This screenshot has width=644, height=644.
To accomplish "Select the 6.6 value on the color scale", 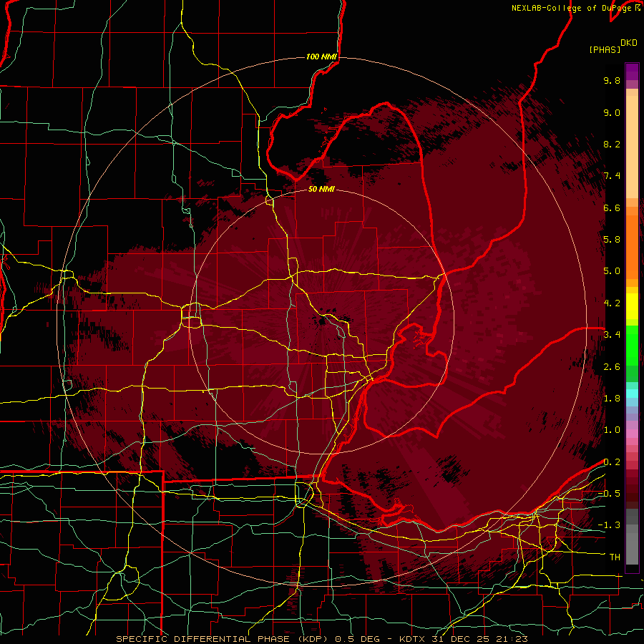I will click(x=612, y=208).
